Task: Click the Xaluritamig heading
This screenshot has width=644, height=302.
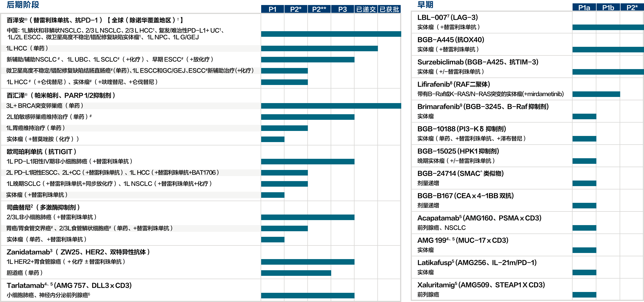Action: point(481,285)
